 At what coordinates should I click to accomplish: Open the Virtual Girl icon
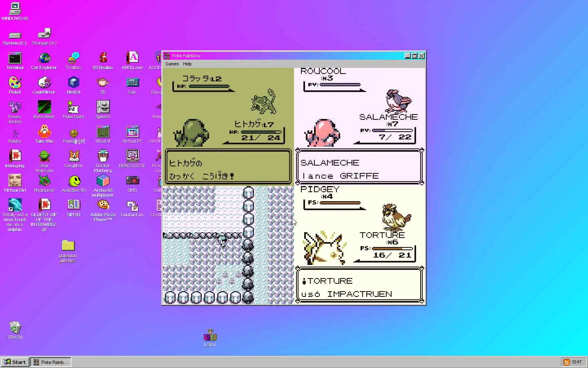click(x=15, y=184)
